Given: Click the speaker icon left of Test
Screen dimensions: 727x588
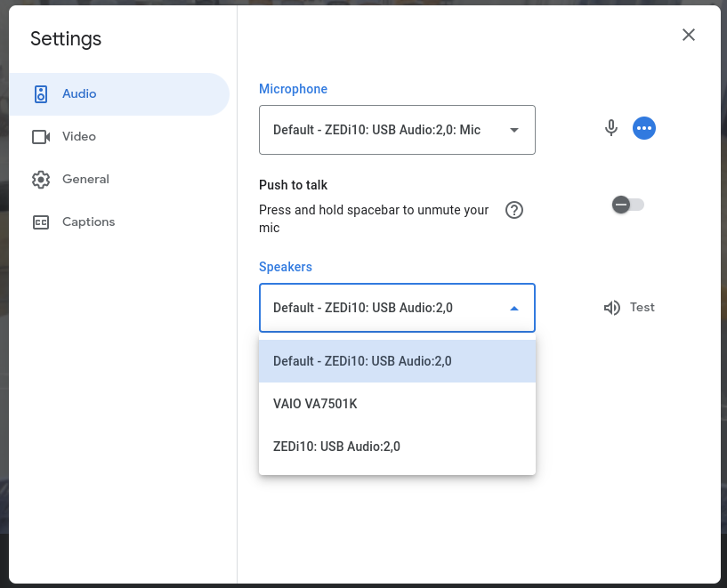Looking at the screenshot, I should click(611, 308).
